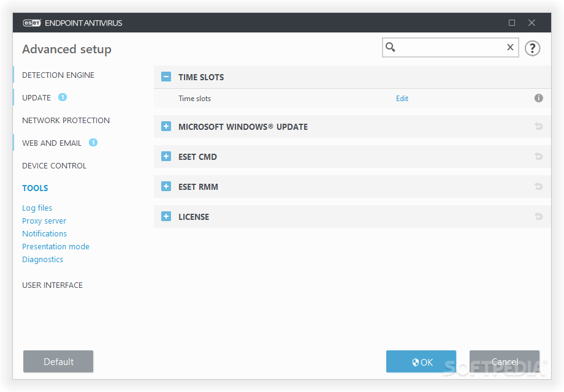Select WEB AND EMAIL in sidebar
The width and height of the screenshot is (564, 392).
pyautogui.click(x=51, y=143)
